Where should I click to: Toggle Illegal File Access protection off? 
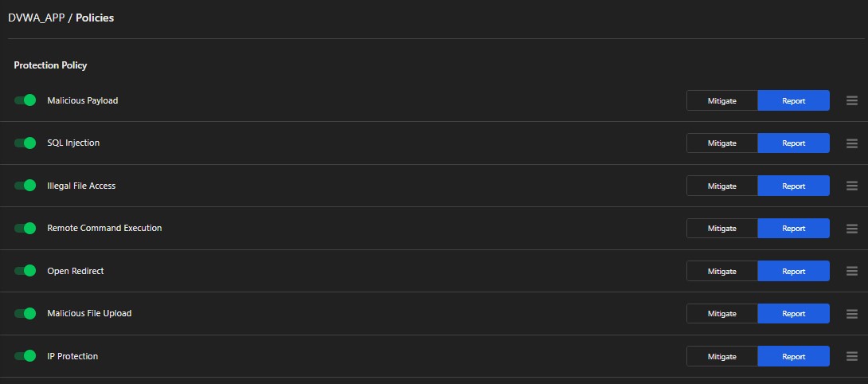[25, 186]
